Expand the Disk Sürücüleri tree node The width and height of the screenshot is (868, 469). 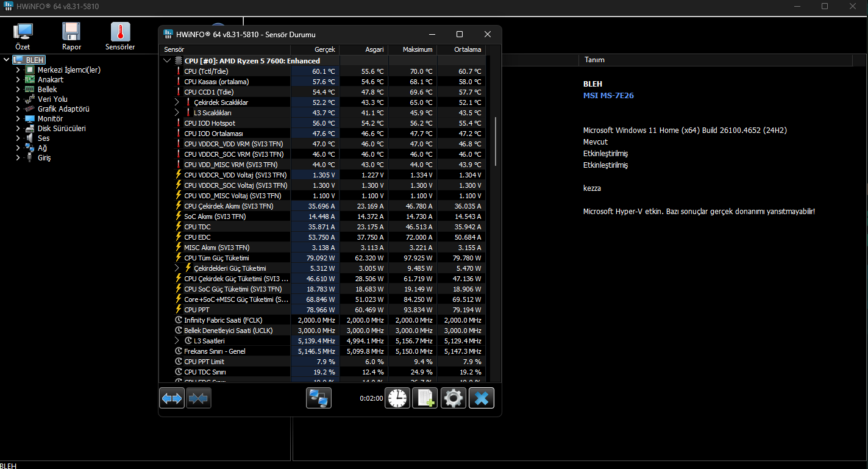(18, 128)
